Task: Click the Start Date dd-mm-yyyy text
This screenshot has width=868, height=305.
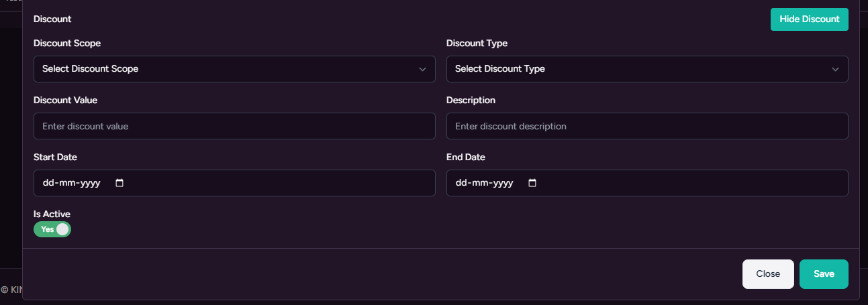Action: tap(71, 183)
